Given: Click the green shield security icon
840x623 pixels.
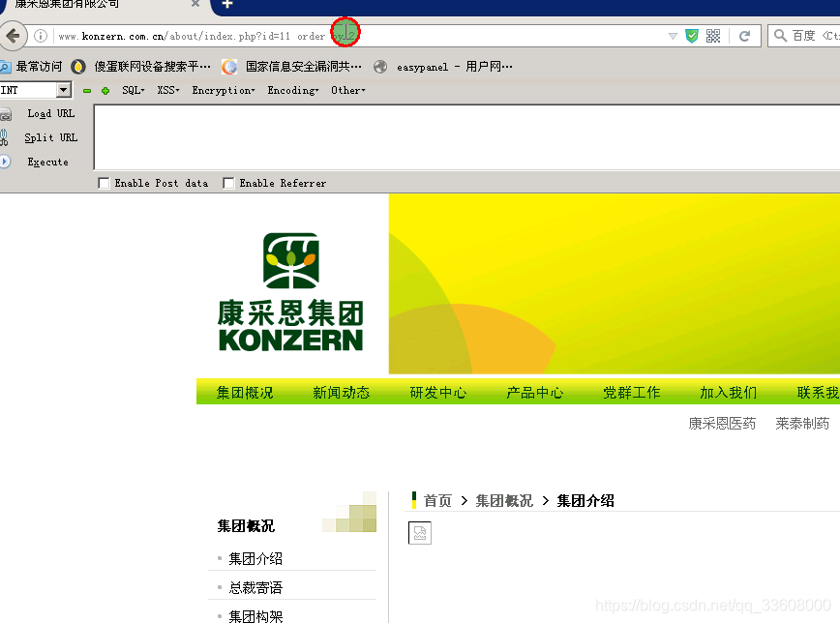Looking at the screenshot, I should (692, 35).
